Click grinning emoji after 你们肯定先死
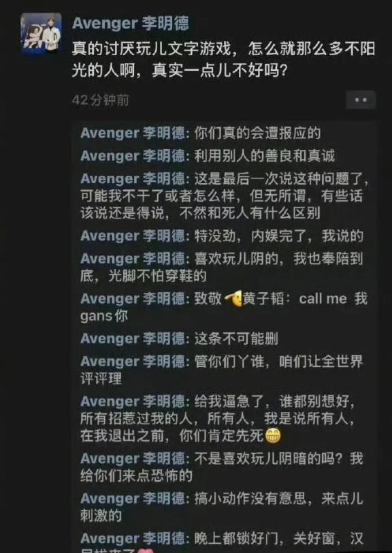This screenshot has height=553, width=392. tap(273, 437)
